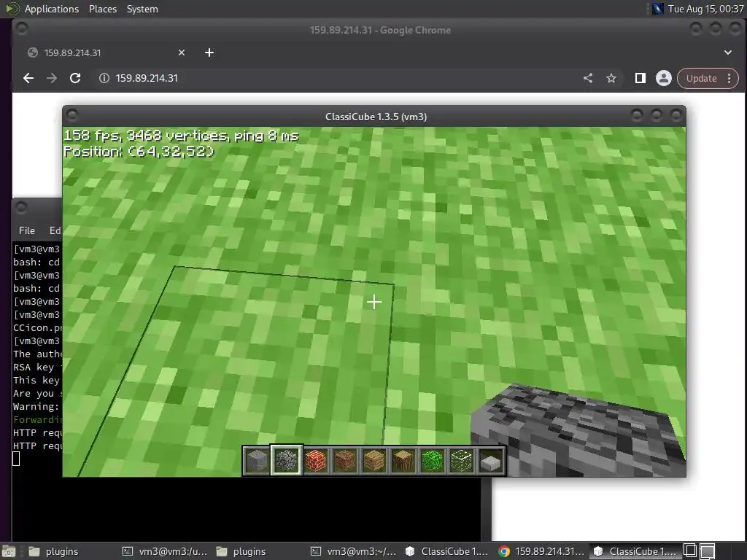Switch to second workspace in switcher
This screenshot has height=560, width=747.
(708, 551)
